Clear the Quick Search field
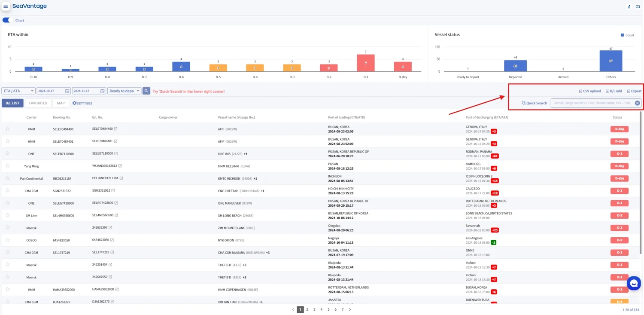The width and height of the screenshot is (644, 315). (637, 103)
